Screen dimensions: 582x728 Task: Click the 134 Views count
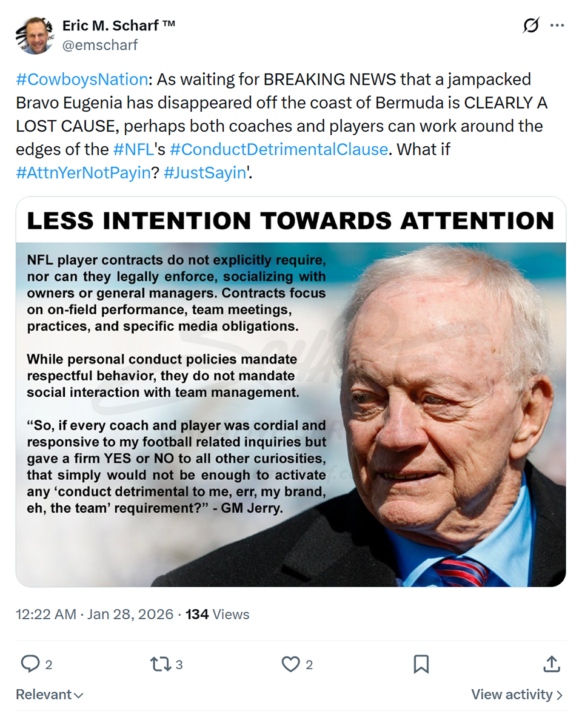tap(217, 615)
